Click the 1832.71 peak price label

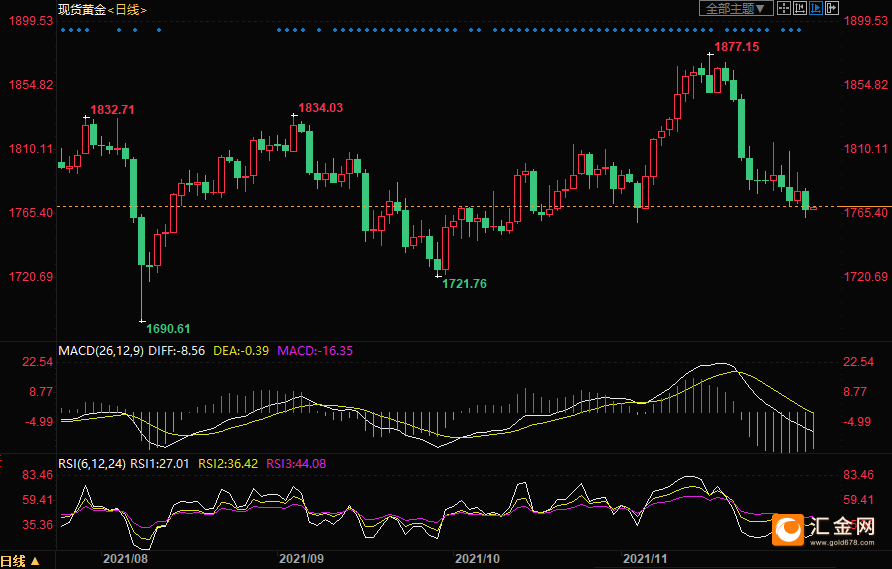tap(113, 110)
